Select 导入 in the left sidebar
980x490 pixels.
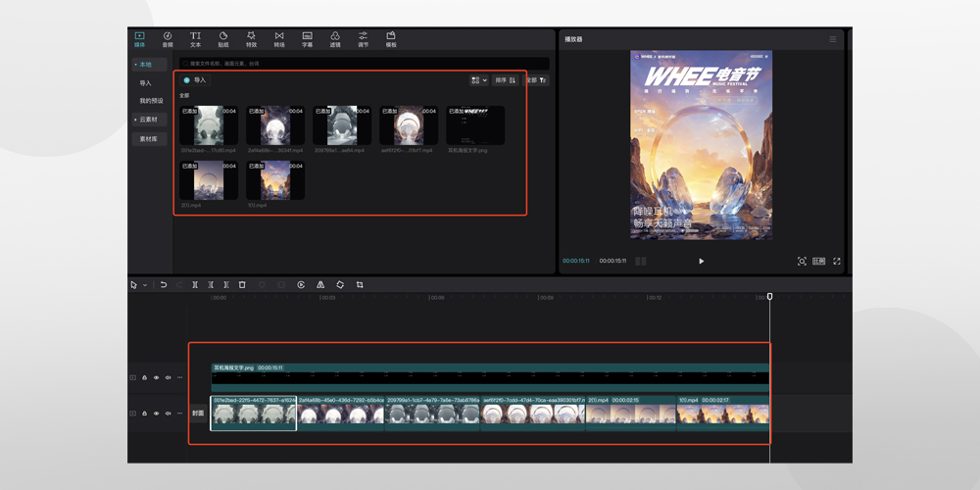pyautogui.click(x=146, y=82)
